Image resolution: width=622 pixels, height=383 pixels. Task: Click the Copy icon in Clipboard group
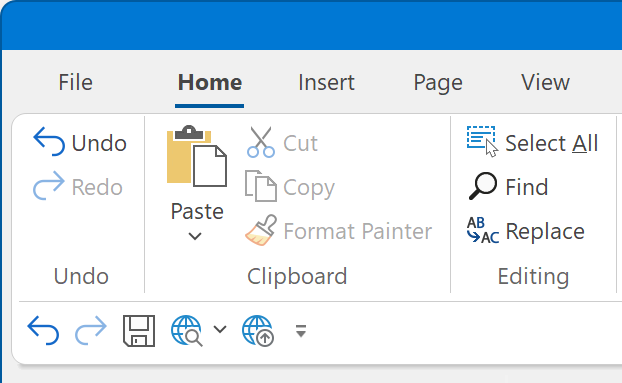click(x=261, y=186)
